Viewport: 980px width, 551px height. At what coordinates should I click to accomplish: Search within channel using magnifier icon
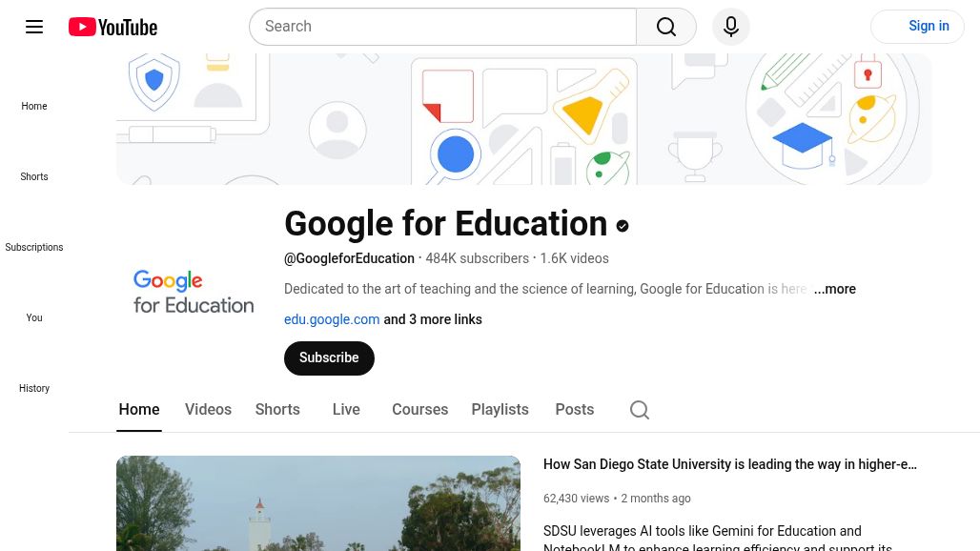point(640,410)
